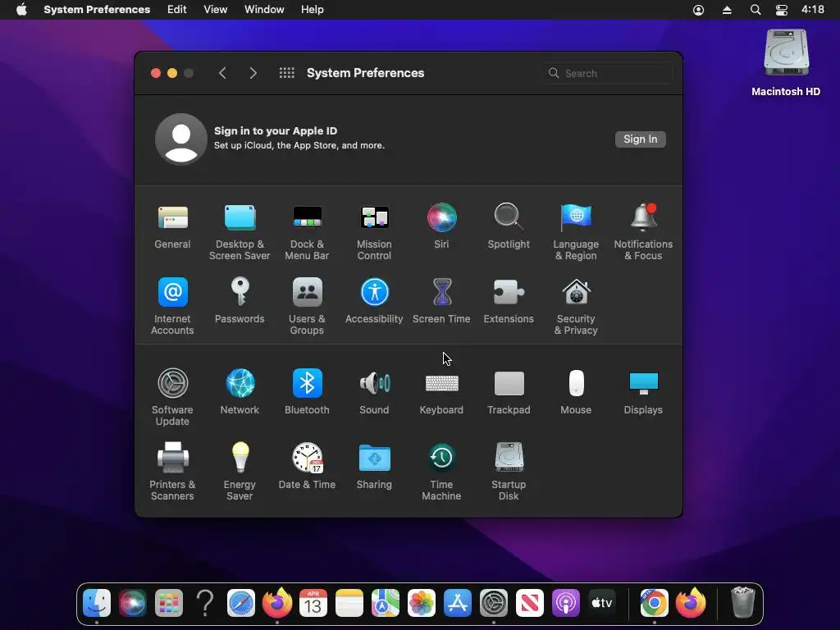Open the System Preferences menu bar item
The width and height of the screenshot is (840, 630).
[x=97, y=10]
